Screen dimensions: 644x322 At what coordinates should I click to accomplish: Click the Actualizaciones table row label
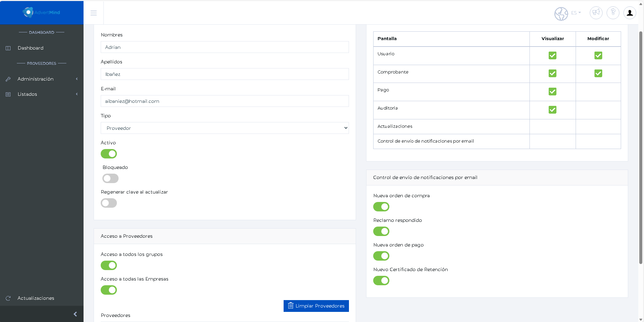(x=395, y=126)
